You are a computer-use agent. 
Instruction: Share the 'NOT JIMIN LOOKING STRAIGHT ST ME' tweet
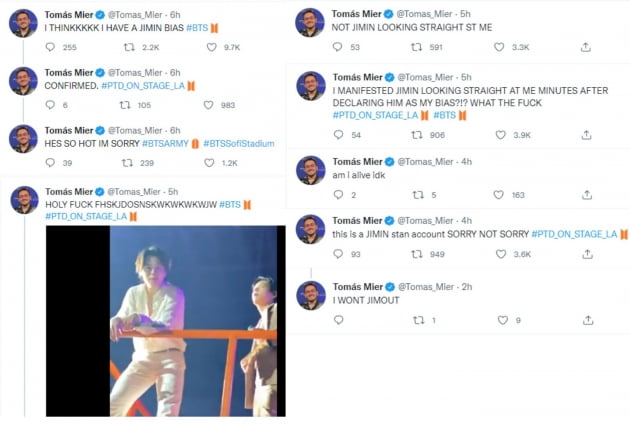(x=586, y=47)
